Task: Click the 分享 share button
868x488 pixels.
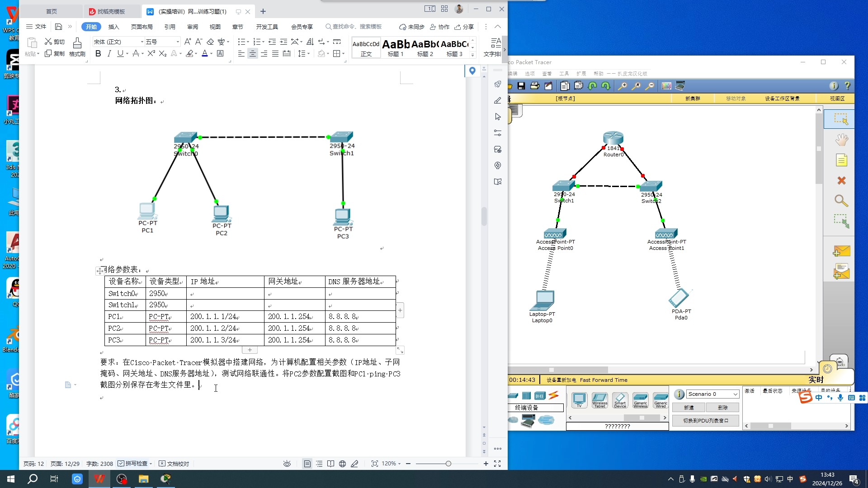Action: [464, 27]
